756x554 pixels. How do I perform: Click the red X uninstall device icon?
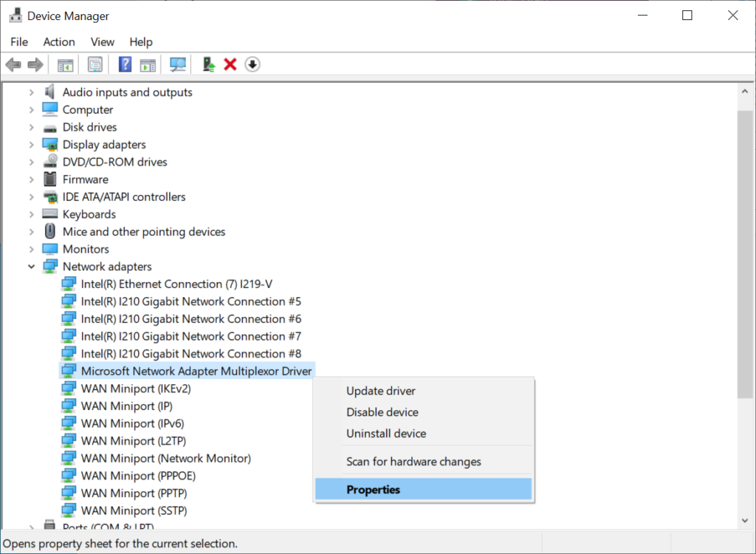pyautogui.click(x=230, y=65)
